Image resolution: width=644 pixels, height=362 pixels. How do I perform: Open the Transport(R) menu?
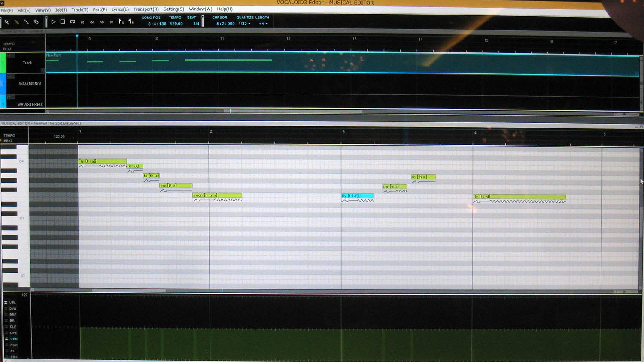[146, 9]
